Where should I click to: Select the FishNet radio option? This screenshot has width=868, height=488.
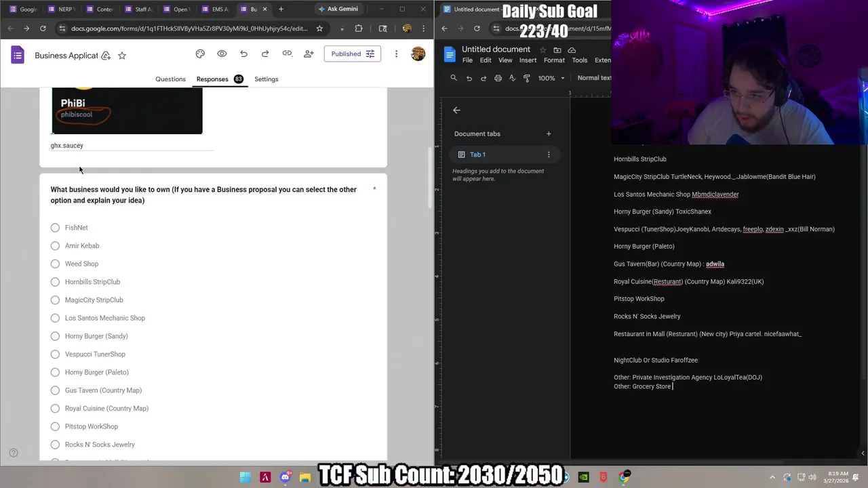tap(55, 228)
